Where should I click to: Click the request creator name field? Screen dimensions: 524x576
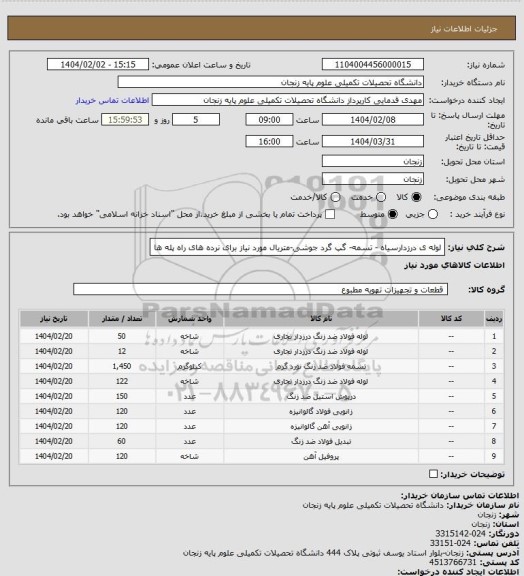288,100
